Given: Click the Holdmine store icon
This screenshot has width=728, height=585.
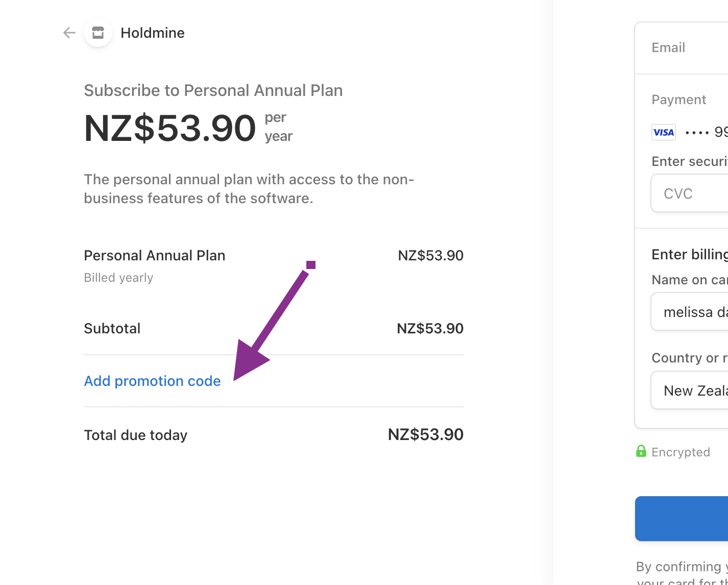Looking at the screenshot, I should pos(98,33).
